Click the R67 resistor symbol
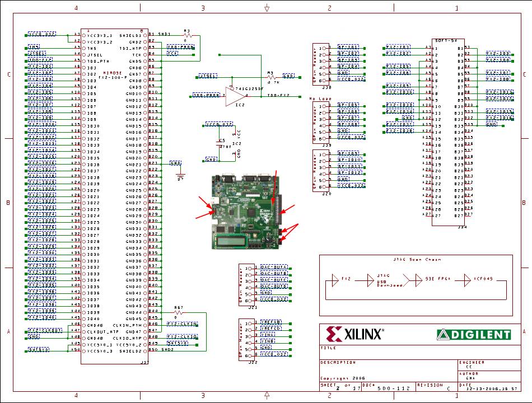This screenshot has width=532, height=403. coord(179,312)
